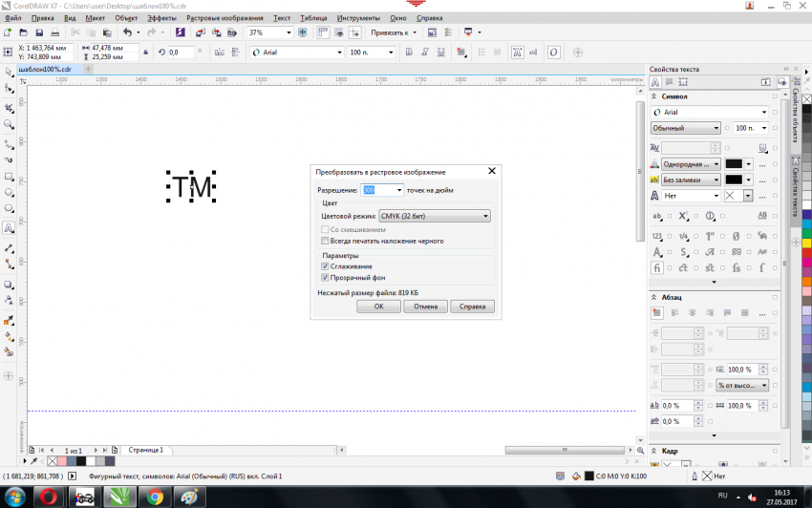Click the Разрешение input field with 300
The image size is (812, 508).
[376, 190]
